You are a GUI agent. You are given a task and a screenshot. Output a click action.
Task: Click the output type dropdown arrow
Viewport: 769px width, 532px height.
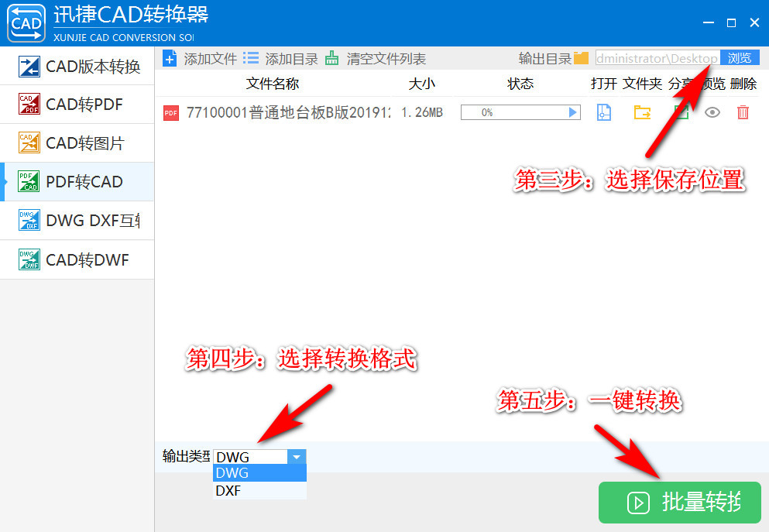point(297,457)
